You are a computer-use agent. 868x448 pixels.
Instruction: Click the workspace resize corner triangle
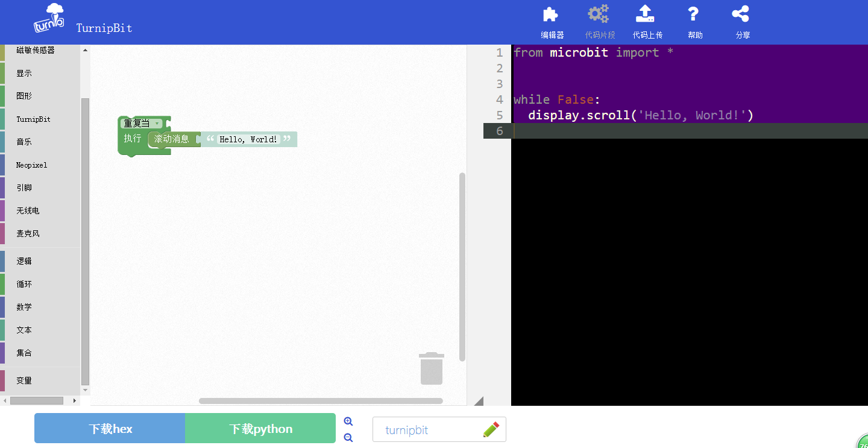[479, 401]
